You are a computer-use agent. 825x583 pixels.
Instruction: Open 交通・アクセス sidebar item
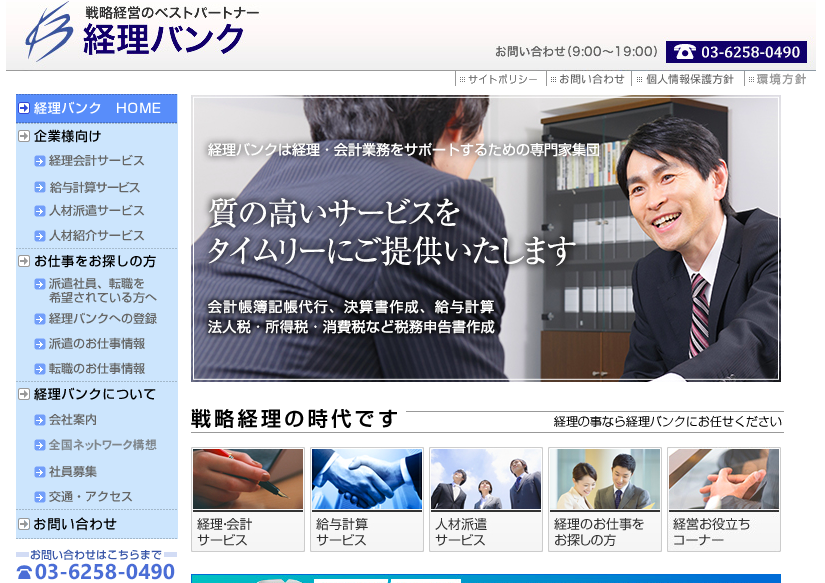(x=90, y=497)
